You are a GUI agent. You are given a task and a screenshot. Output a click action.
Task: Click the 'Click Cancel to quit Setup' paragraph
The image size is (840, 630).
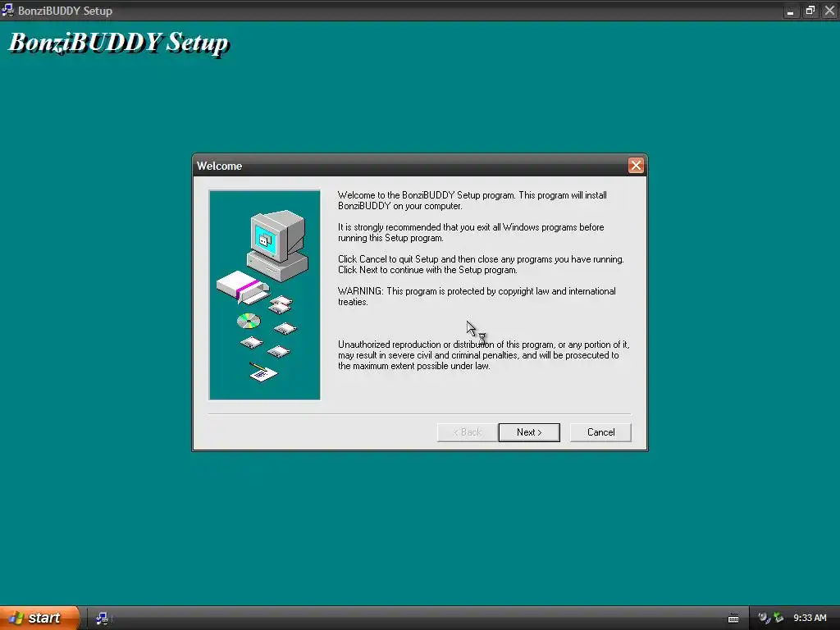click(481, 265)
